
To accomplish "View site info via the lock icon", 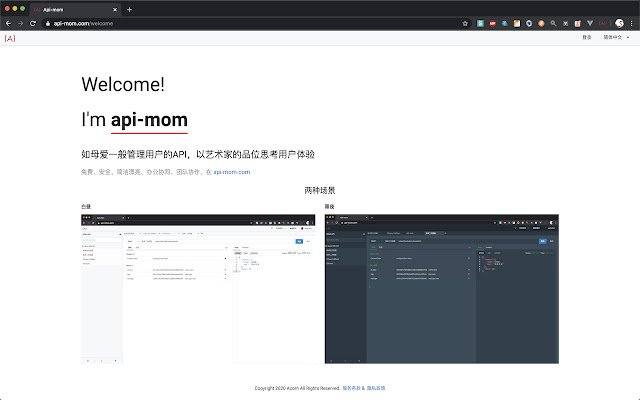I will (x=48, y=24).
